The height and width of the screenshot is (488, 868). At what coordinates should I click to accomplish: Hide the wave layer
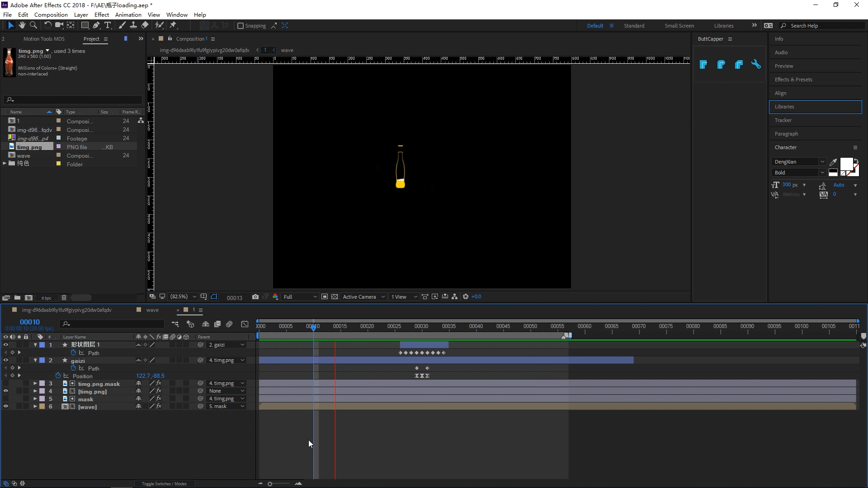[x=6, y=407]
